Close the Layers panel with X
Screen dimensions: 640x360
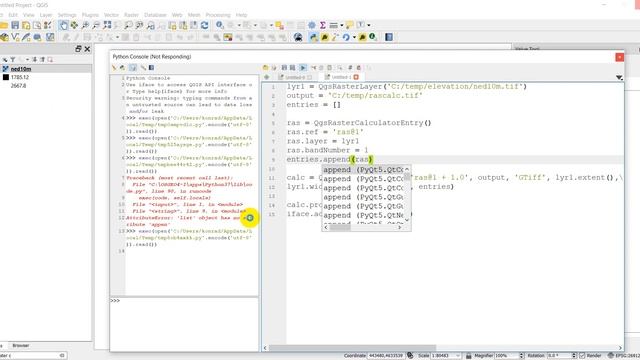pos(87,49)
